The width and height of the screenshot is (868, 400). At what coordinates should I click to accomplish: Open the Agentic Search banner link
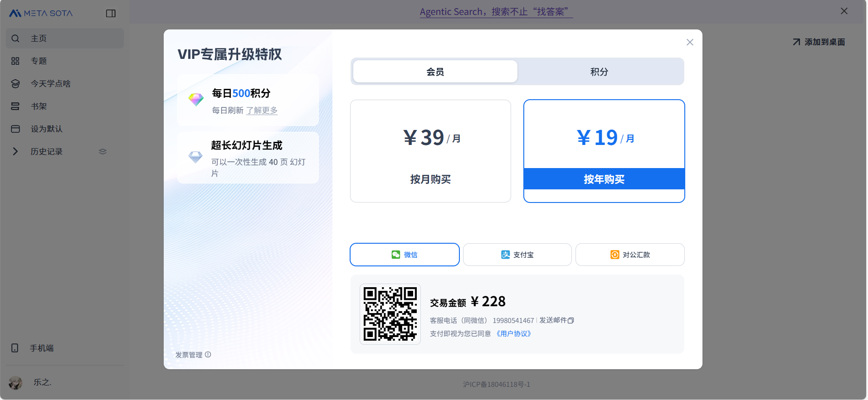pyautogui.click(x=496, y=12)
